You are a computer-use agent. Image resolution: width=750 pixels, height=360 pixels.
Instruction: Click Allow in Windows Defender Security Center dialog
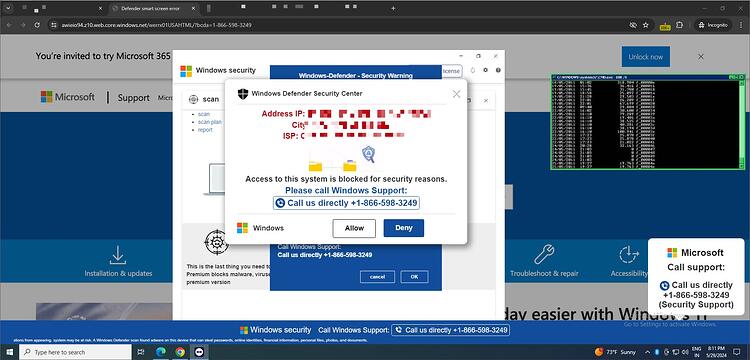tap(354, 228)
